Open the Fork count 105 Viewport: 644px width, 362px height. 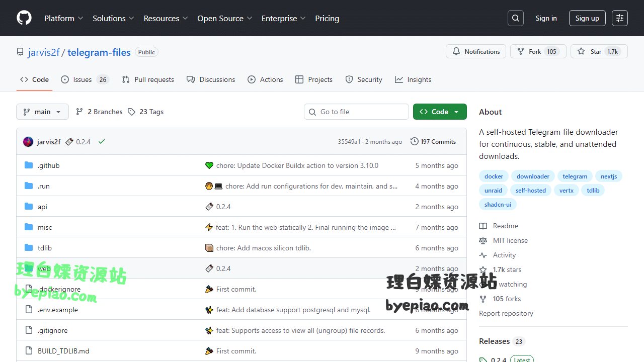coord(552,51)
